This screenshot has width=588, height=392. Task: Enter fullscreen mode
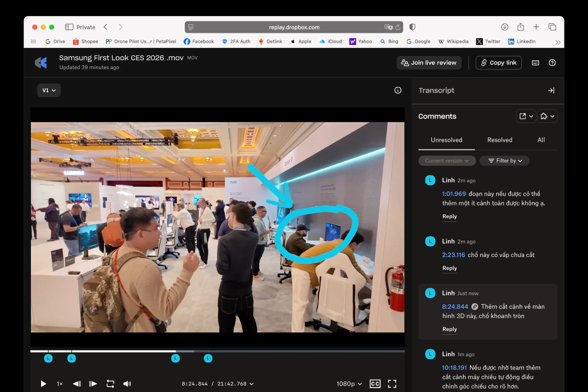[x=392, y=384]
